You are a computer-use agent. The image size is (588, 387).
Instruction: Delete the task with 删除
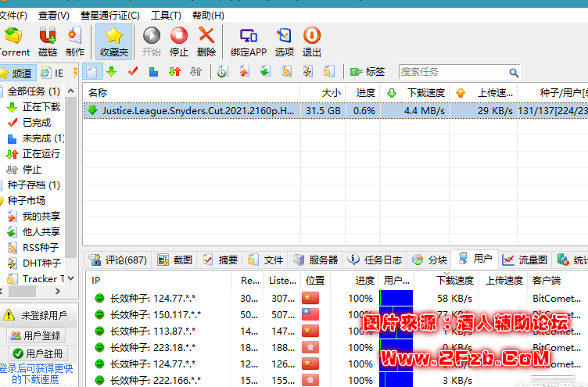[x=206, y=41]
